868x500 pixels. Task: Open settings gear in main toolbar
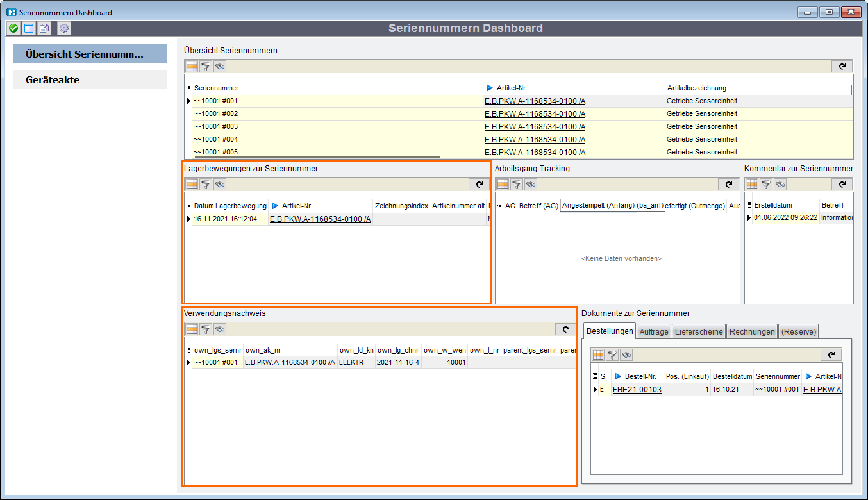[x=63, y=28]
